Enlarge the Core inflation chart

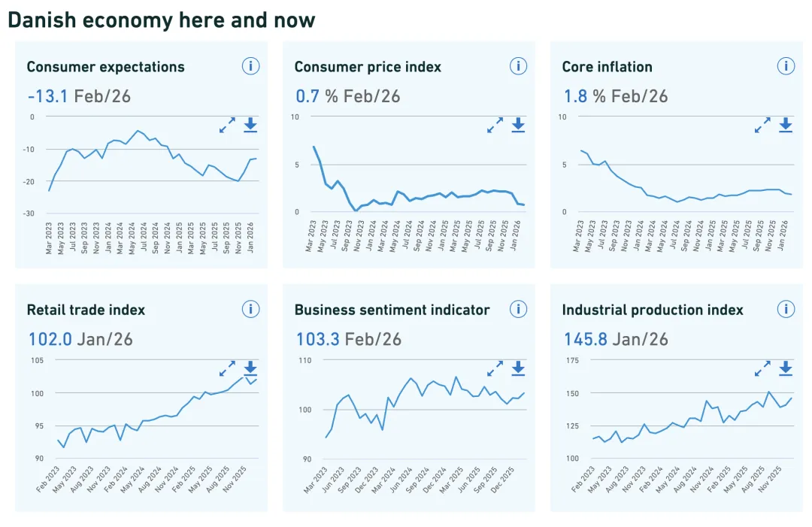tap(762, 125)
